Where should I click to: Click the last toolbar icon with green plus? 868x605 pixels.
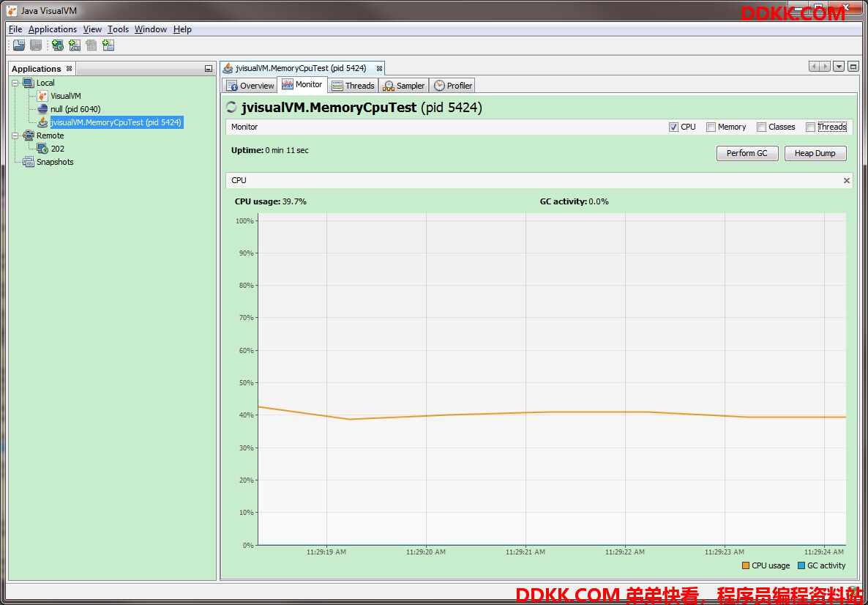108,45
